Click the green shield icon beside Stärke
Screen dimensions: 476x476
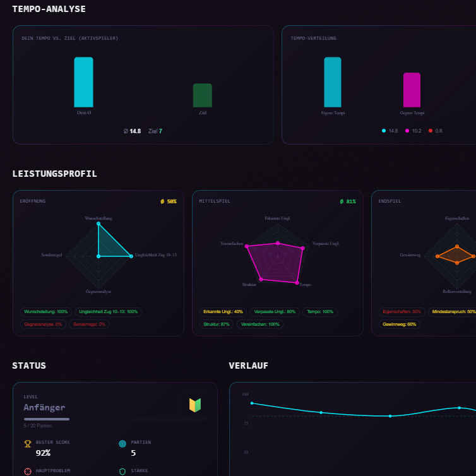click(x=122, y=472)
